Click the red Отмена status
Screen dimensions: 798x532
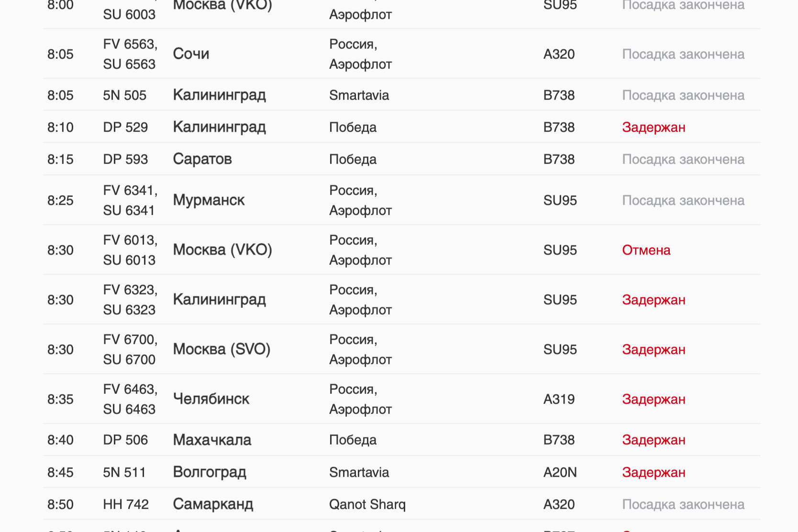pyautogui.click(x=646, y=250)
